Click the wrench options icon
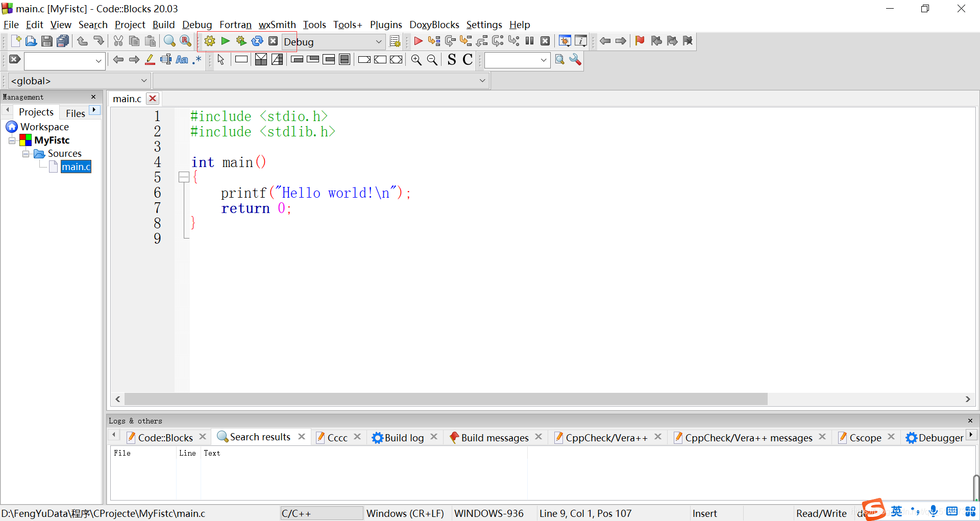Image resolution: width=980 pixels, height=521 pixels. 575,60
